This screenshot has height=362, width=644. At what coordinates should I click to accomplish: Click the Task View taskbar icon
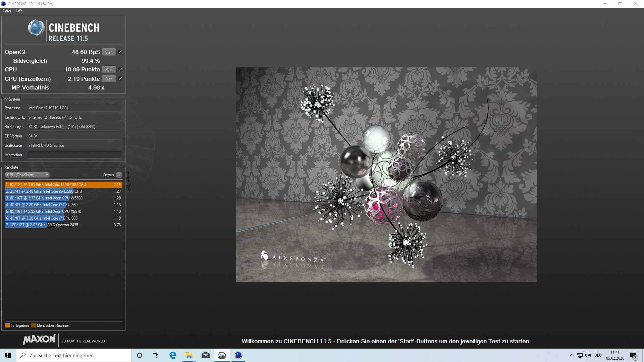(156, 355)
